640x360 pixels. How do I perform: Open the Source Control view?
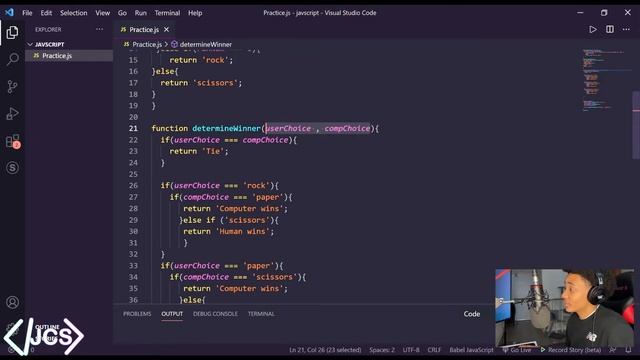point(12,87)
